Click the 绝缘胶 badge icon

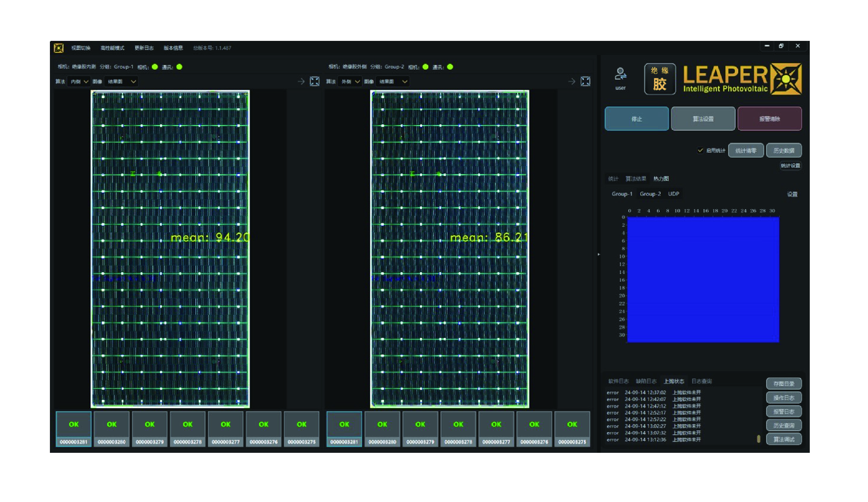pyautogui.click(x=660, y=79)
